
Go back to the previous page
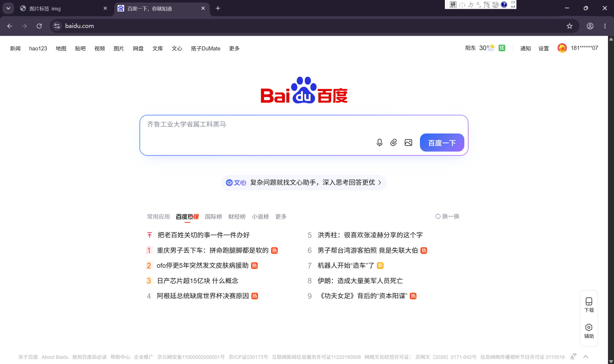point(10,26)
